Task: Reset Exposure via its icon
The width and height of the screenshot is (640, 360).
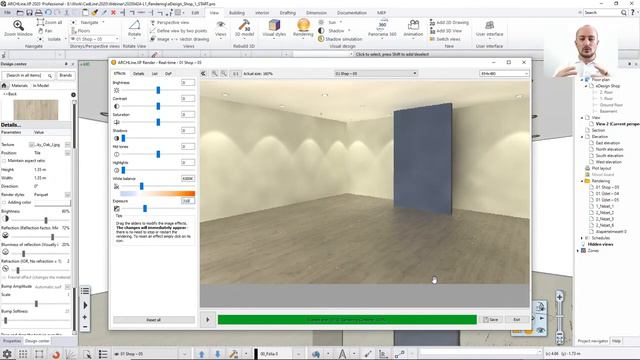Action: 117,209
